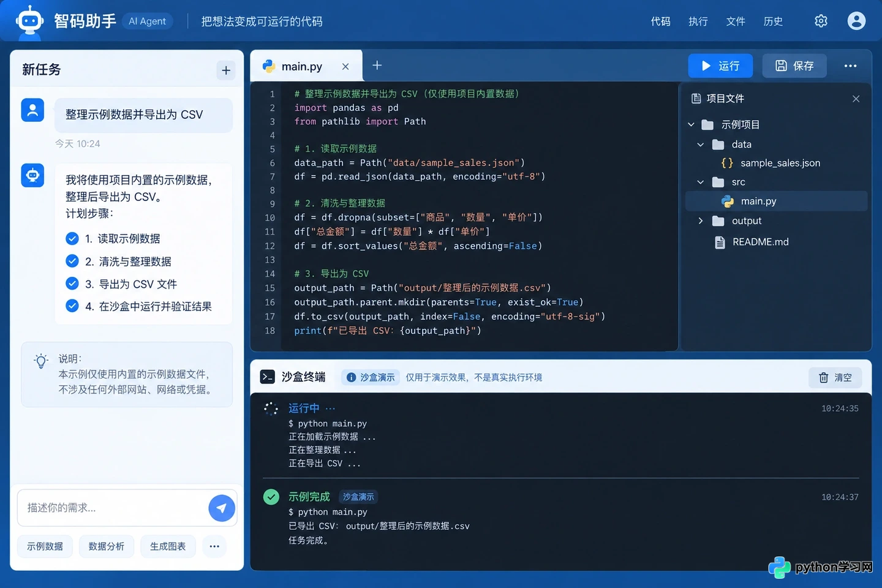Viewport: 882px width, 588px height.
Task: Click the lightbulb icon in 说明 note
Action: [41, 361]
